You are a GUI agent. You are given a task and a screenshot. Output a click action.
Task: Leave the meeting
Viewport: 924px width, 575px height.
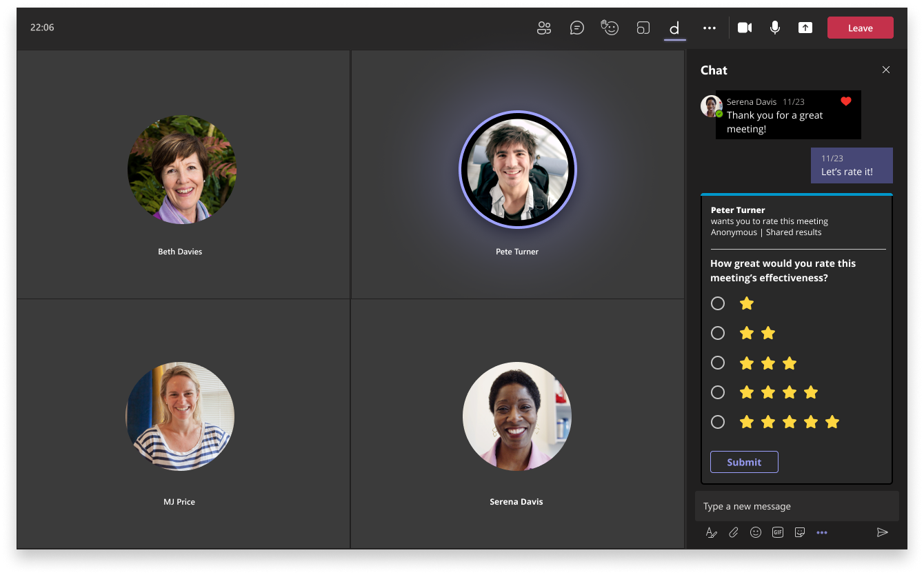click(860, 28)
